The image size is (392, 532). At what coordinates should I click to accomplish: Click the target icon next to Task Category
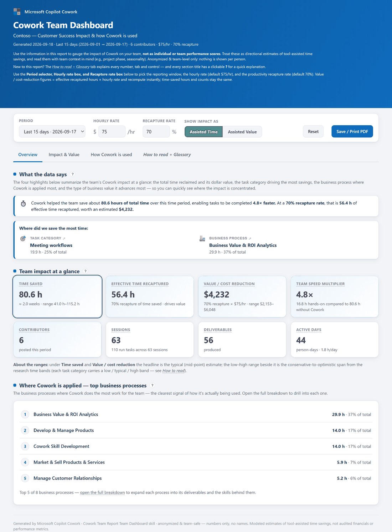click(23, 238)
